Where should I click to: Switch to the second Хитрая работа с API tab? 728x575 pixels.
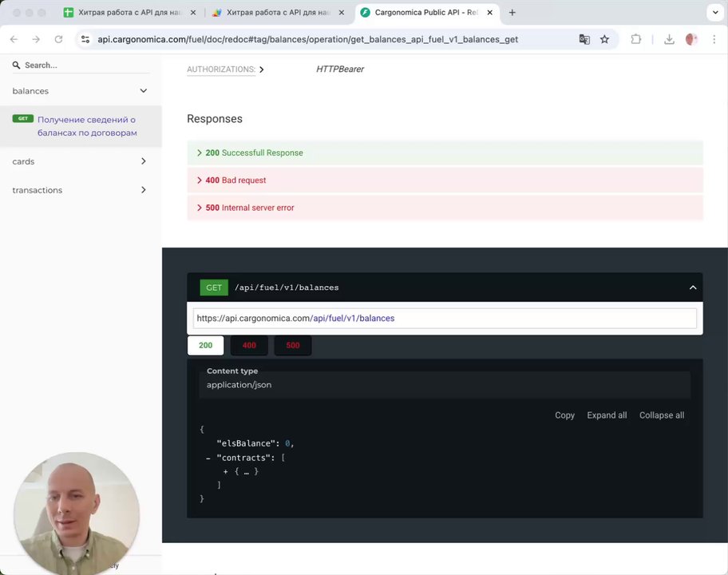278,13
